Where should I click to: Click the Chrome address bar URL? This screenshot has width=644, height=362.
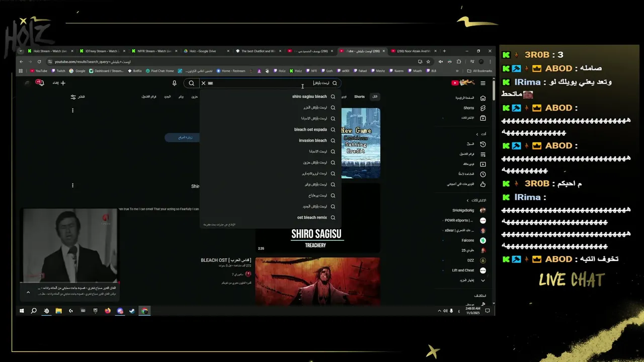(93, 62)
